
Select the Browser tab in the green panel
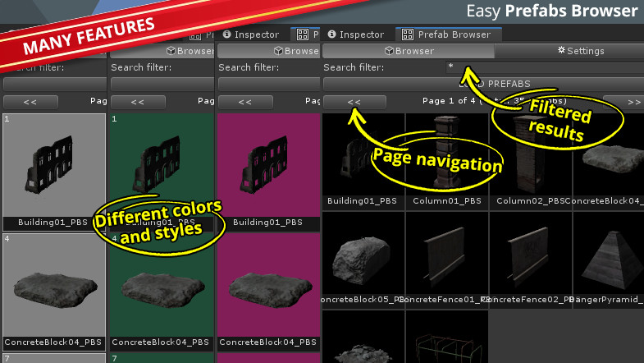[x=162, y=51]
